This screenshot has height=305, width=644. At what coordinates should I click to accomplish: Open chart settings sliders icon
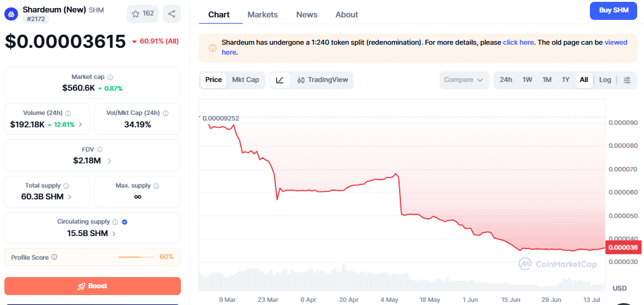pos(627,80)
